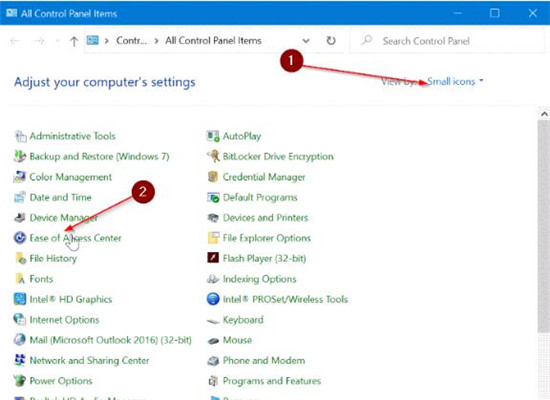Open BitLocker Drive Encryption link
This screenshot has width=550, height=400.
278,156
